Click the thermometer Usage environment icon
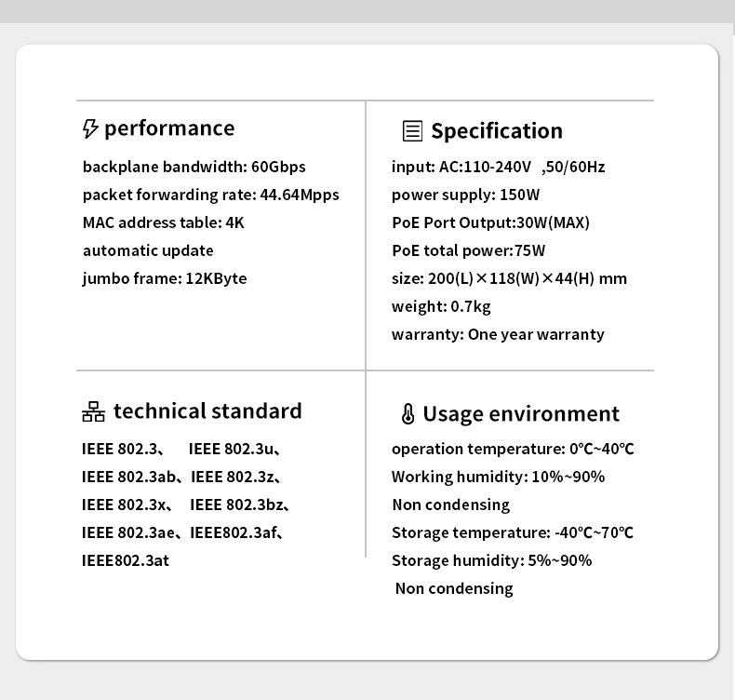This screenshot has width=735, height=700. (408, 414)
